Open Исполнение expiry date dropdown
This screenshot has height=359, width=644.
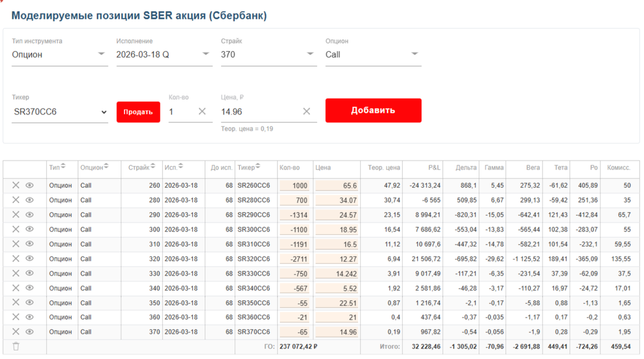164,54
